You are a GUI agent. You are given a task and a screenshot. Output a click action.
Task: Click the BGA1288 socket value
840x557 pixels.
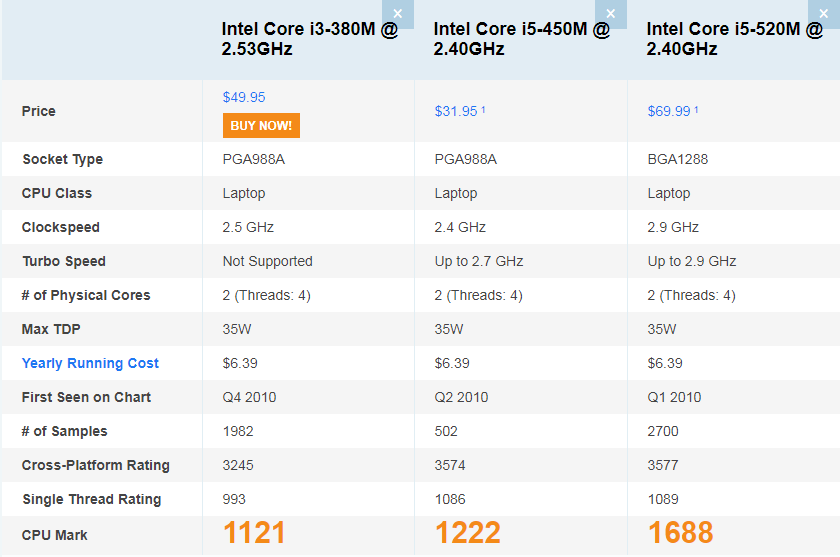[678, 159]
